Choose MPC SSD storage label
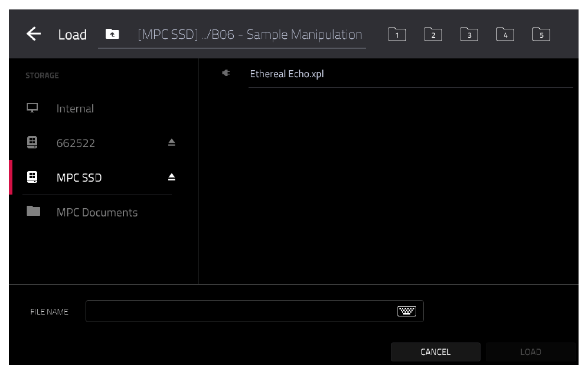 pyautogui.click(x=79, y=177)
